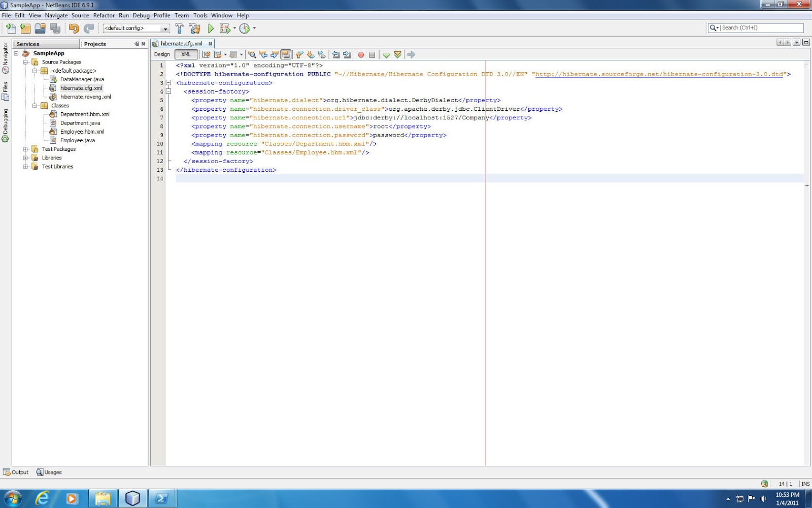
Task: Open the Navigator side panel
Action: 6,57
